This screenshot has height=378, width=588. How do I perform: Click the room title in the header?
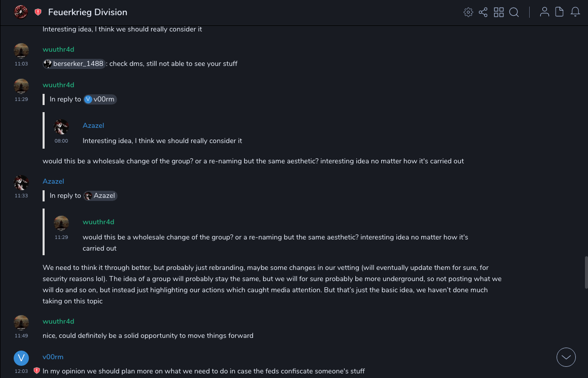point(88,12)
